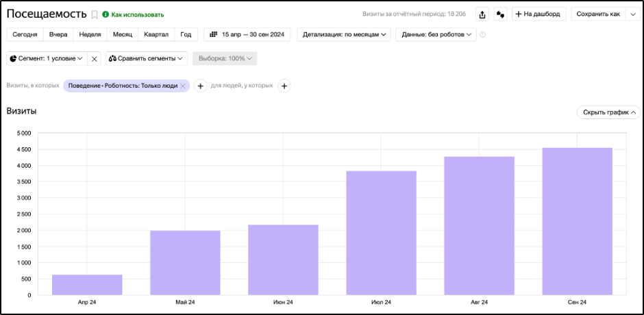The image size is (644, 315).
Task: Add a visit condition with the plus icon
Action: click(200, 86)
